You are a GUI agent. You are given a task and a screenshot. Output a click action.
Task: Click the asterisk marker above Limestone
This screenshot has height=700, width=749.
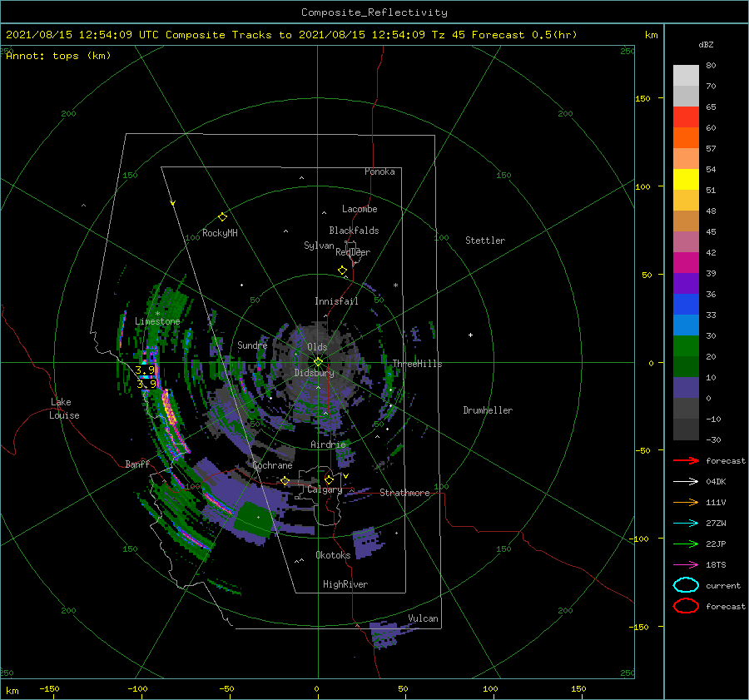pyautogui.click(x=157, y=314)
